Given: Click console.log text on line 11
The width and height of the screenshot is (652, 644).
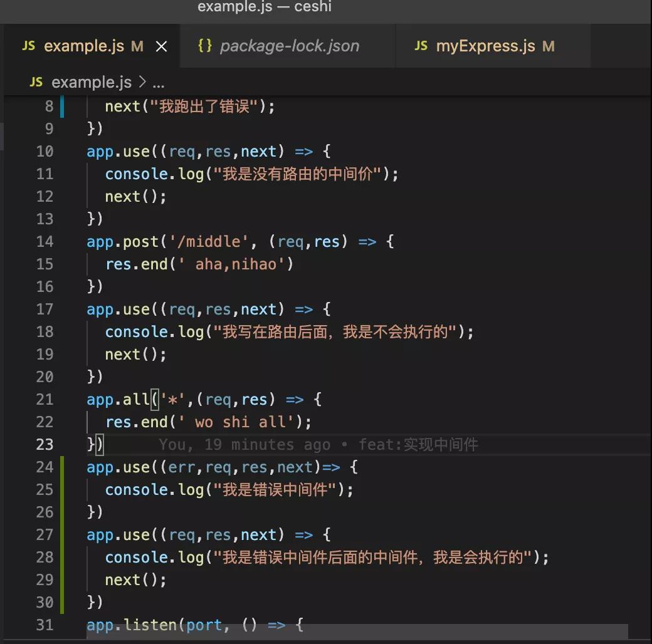Looking at the screenshot, I should tap(154, 174).
